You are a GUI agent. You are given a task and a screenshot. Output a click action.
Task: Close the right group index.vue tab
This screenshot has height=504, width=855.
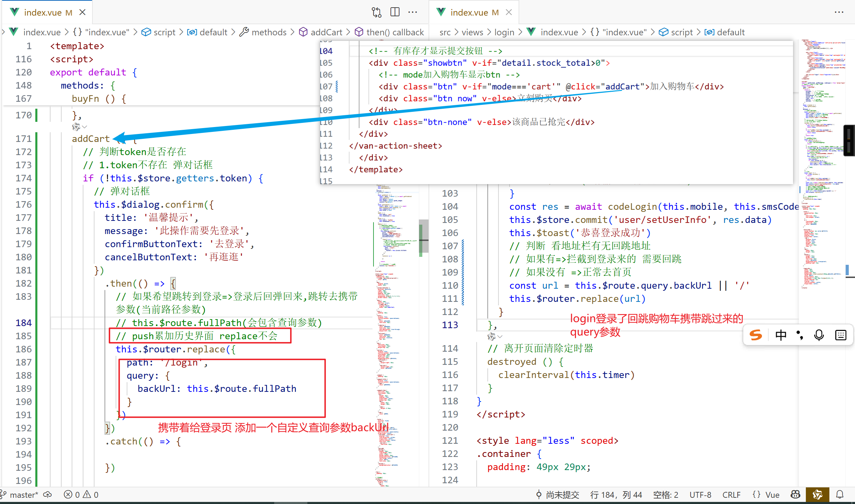(x=509, y=12)
